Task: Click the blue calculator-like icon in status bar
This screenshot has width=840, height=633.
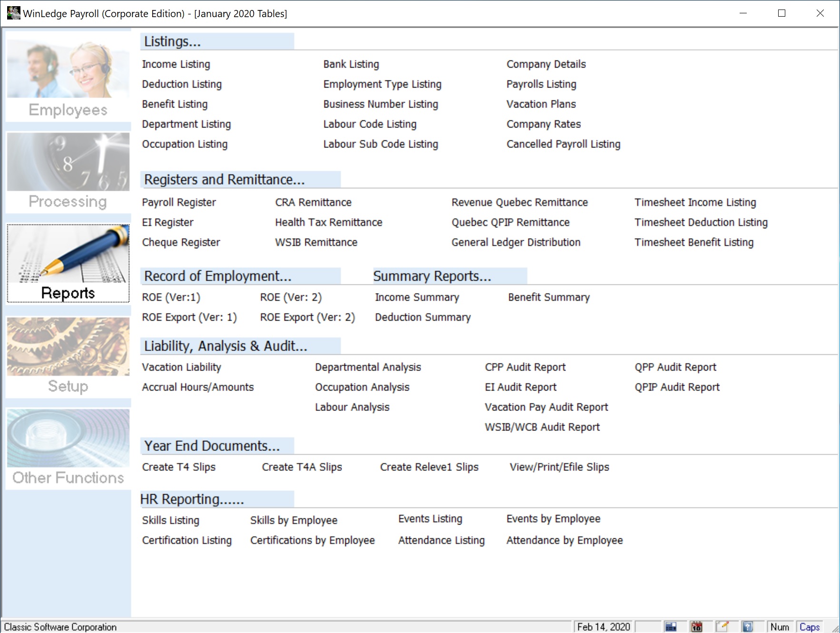Action: 671,627
